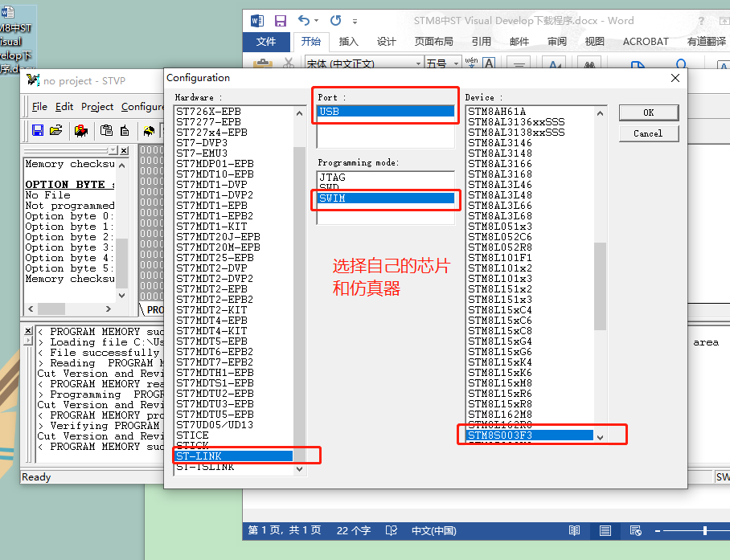Click the Device list scroll down arrow
The height and width of the screenshot is (560, 730).
point(600,437)
